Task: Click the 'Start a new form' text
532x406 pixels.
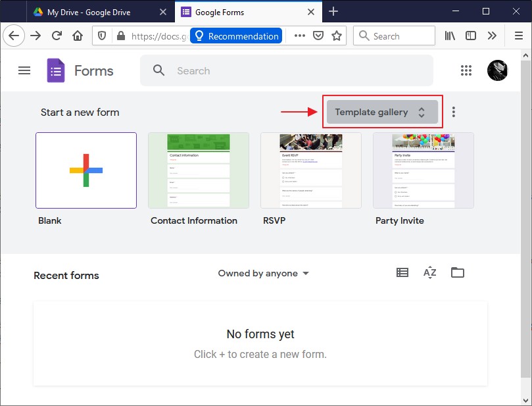Action: coord(80,113)
